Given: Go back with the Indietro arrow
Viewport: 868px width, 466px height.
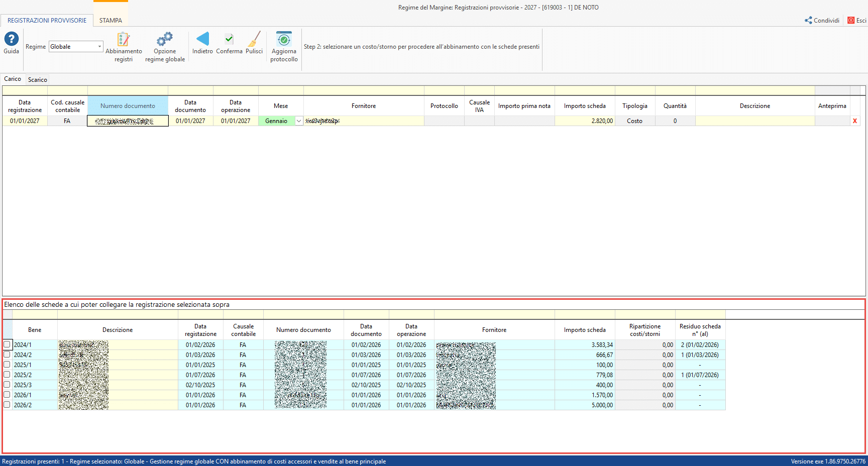Looking at the screenshot, I should point(202,39).
